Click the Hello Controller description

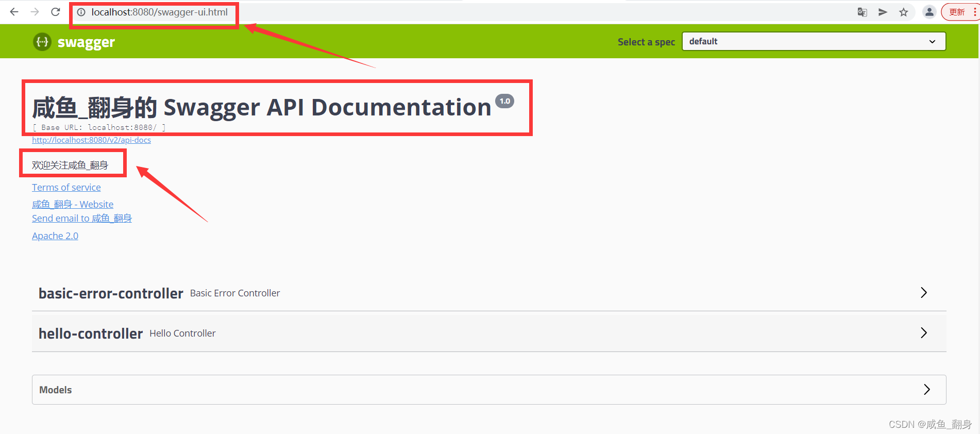182,333
